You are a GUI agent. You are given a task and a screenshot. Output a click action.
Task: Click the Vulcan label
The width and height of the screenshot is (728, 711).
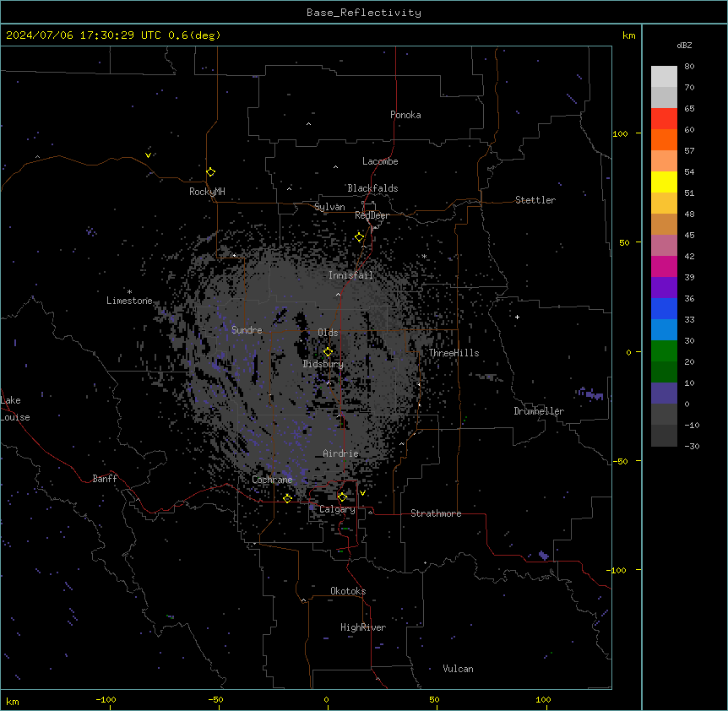(459, 669)
